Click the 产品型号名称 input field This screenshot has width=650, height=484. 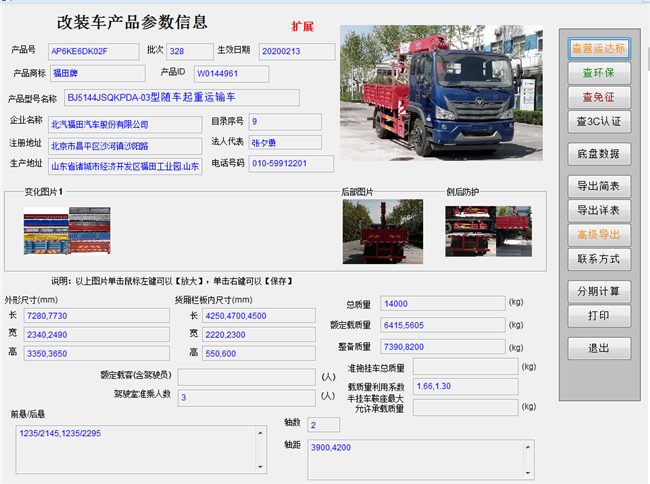[181, 98]
